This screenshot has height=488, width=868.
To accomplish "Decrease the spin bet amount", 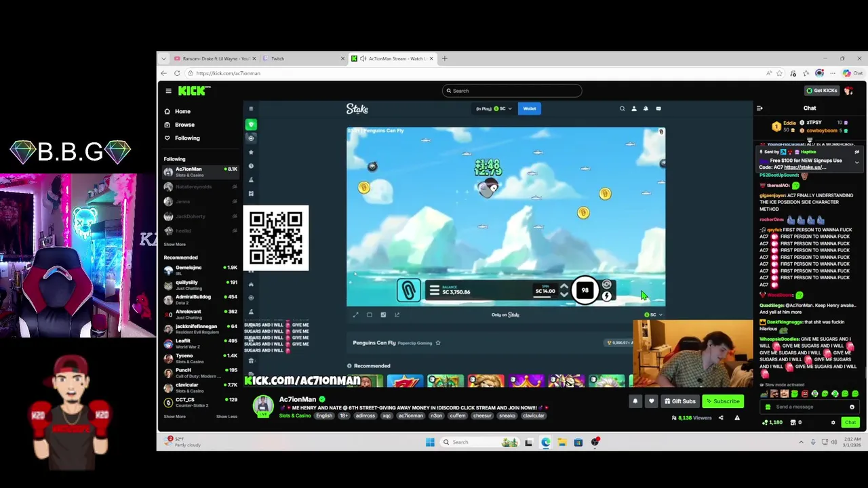I will [x=564, y=295].
